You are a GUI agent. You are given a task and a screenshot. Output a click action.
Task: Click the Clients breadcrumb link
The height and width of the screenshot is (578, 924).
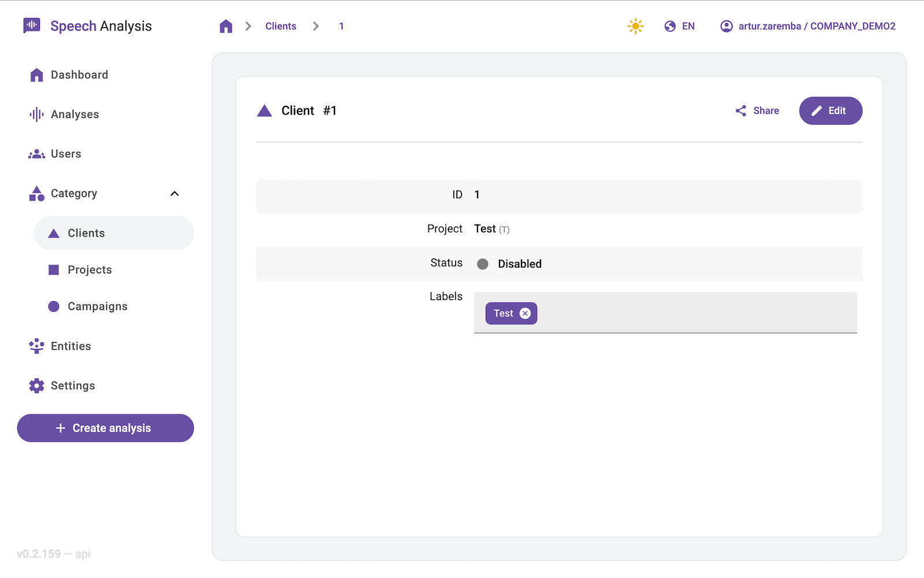(x=281, y=26)
